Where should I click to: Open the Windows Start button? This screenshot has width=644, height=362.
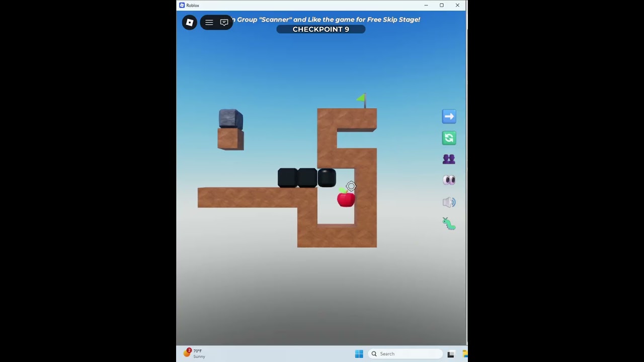(x=359, y=354)
